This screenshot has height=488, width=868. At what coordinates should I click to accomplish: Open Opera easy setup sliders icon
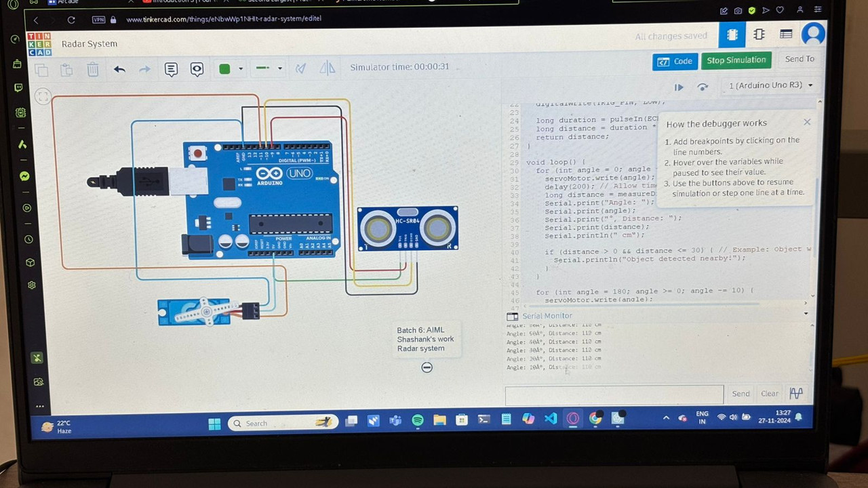tap(818, 9)
